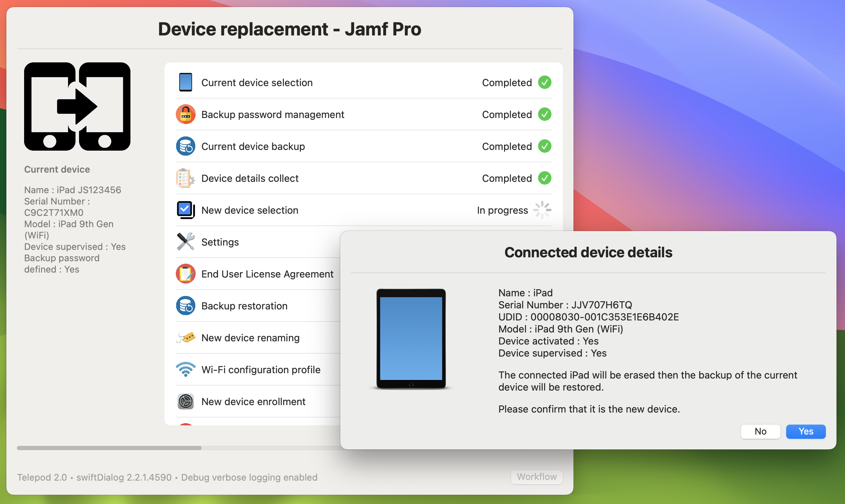Click the Current device selection iPad icon
Screen dimensions: 845x504
(x=185, y=82)
